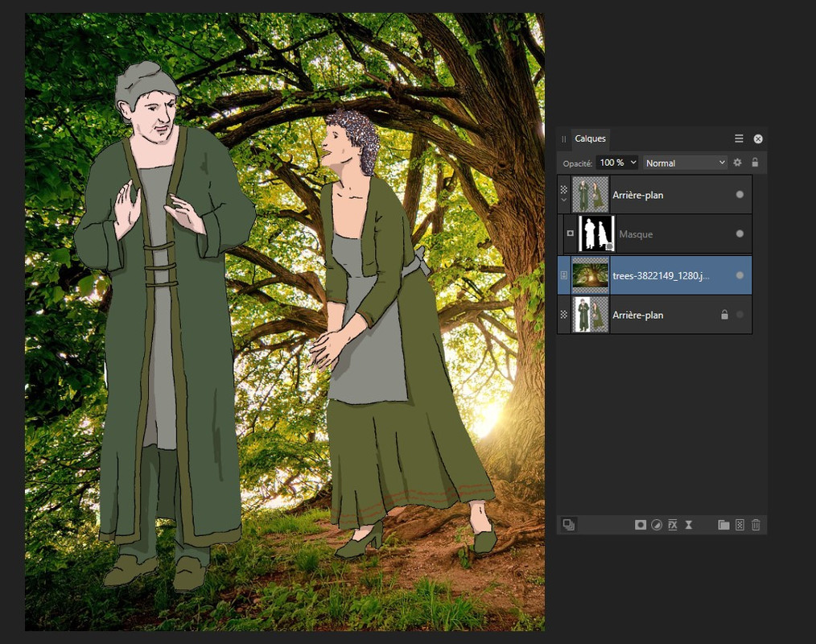This screenshot has width=816, height=644.
Task: Add a new pixel layer with checkered icon
Action: coord(740,525)
